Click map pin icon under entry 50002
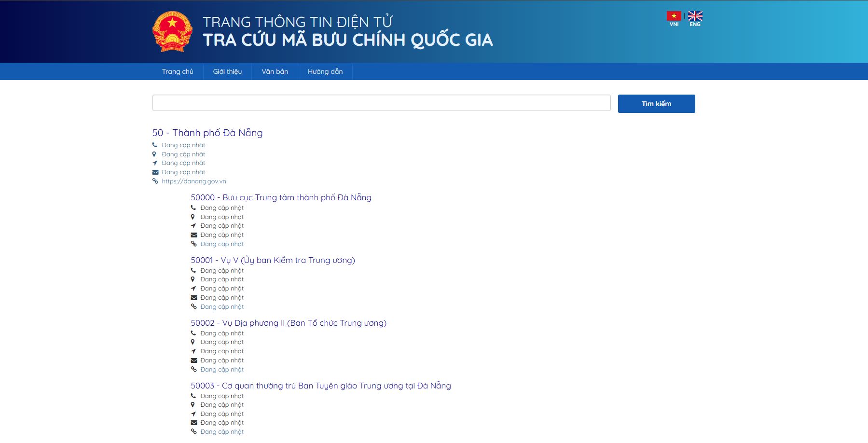868x443 pixels. (x=193, y=342)
